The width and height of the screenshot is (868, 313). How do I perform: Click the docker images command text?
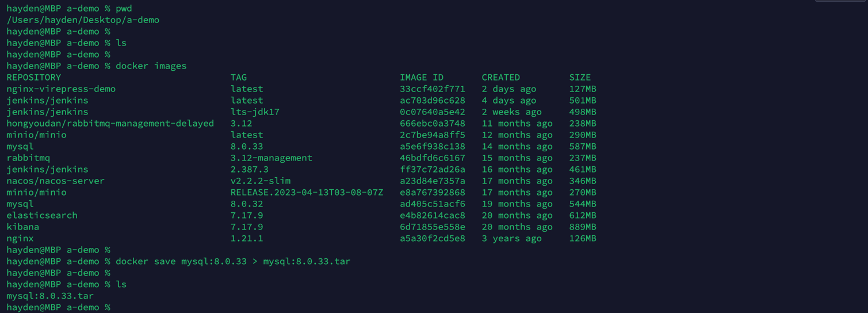coord(151,66)
